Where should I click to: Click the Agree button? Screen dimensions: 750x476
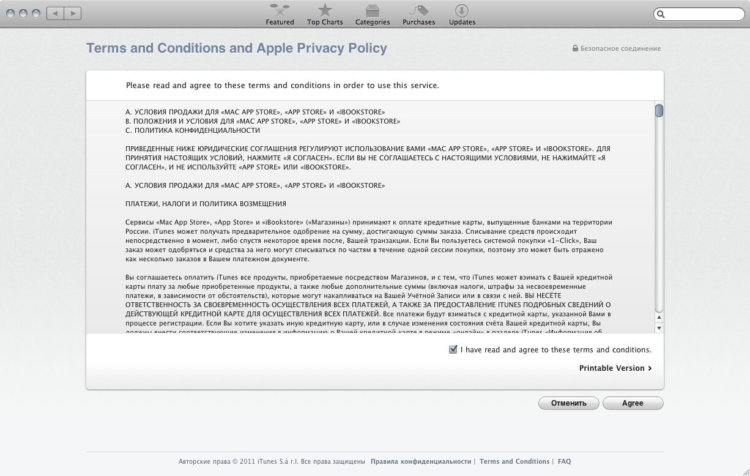click(x=633, y=403)
